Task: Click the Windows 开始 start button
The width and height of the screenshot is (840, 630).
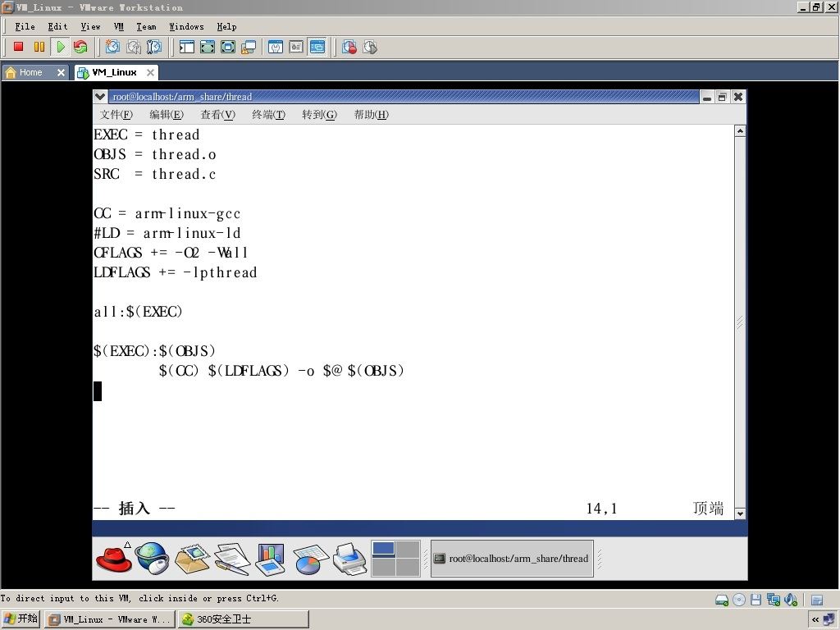Action: pos(21,619)
